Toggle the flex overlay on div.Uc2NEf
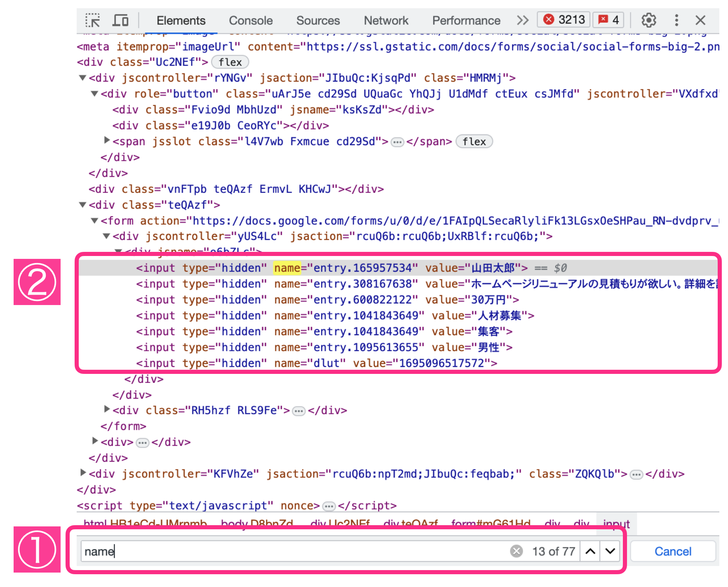The width and height of the screenshot is (728, 587). tap(230, 62)
